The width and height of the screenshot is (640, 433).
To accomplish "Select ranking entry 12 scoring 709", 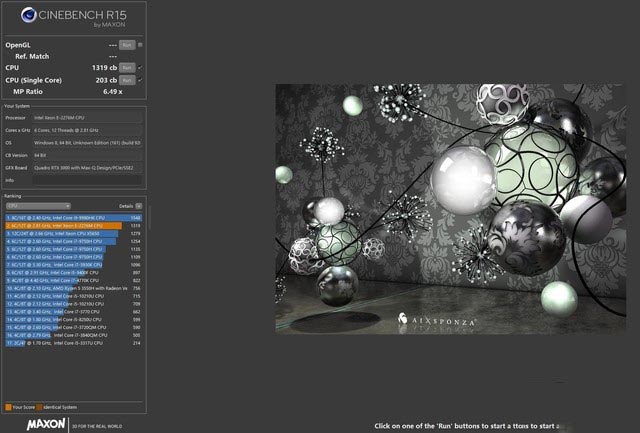I will pos(73,304).
